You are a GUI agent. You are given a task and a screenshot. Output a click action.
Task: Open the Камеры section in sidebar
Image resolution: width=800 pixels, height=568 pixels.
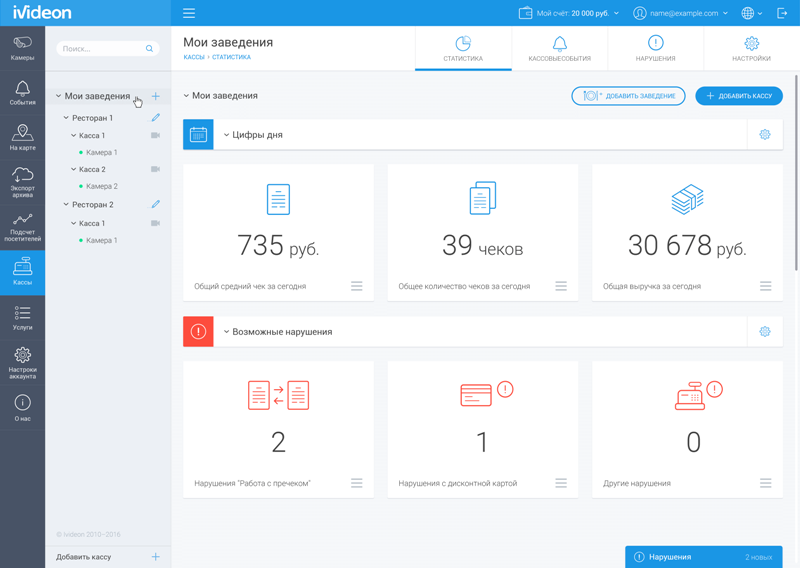tap(22, 48)
